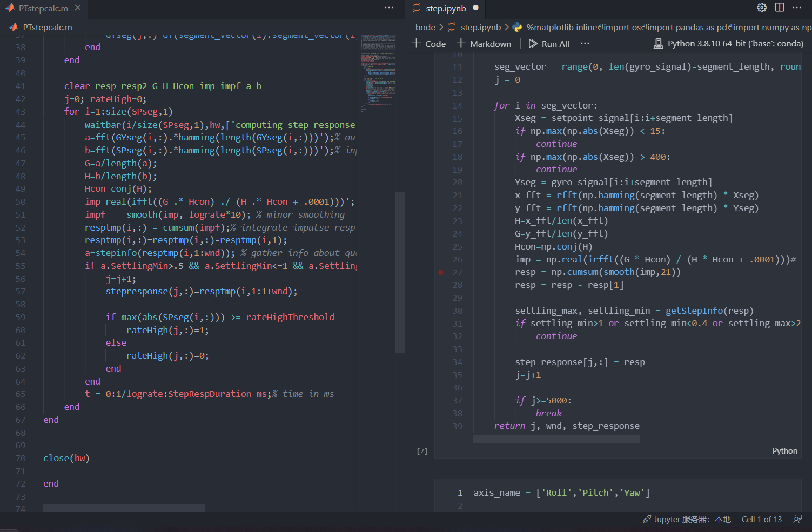Click the Python cell breadcrumb entry
This screenshot has width=812, height=532.
point(662,27)
